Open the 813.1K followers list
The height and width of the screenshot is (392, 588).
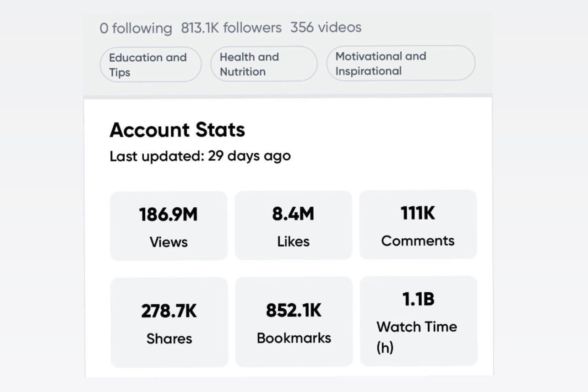[231, 28]
